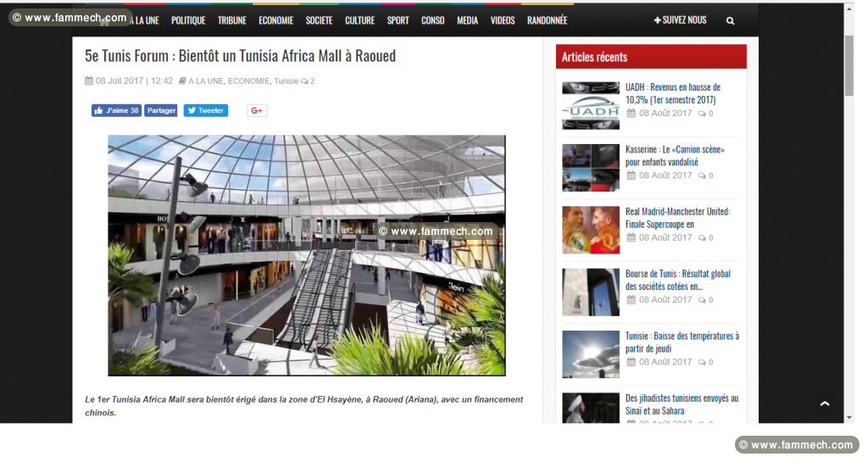868x462 pixels.
Task: Navigate to SOCIETE section
Action: (x=319, y=20)
